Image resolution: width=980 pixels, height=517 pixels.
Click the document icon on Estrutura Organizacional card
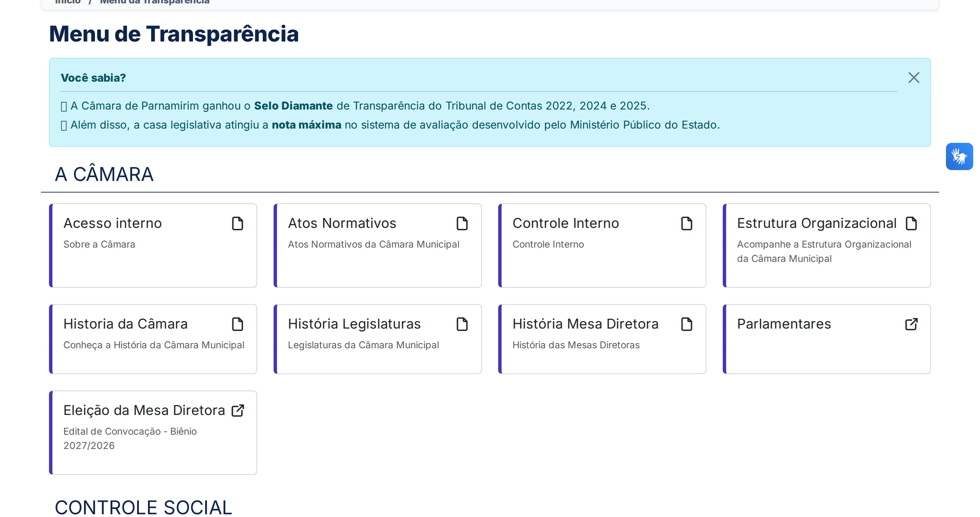point(911,223)
